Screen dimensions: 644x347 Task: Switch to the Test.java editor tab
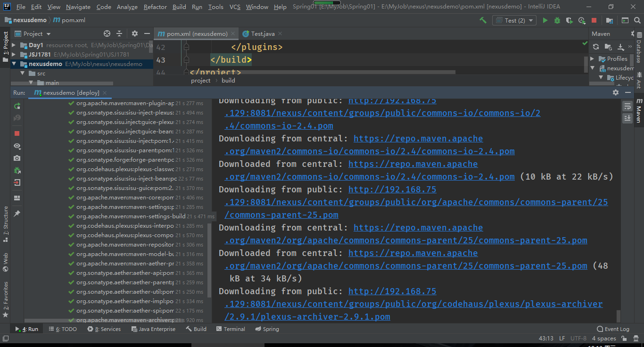point(262,33)
